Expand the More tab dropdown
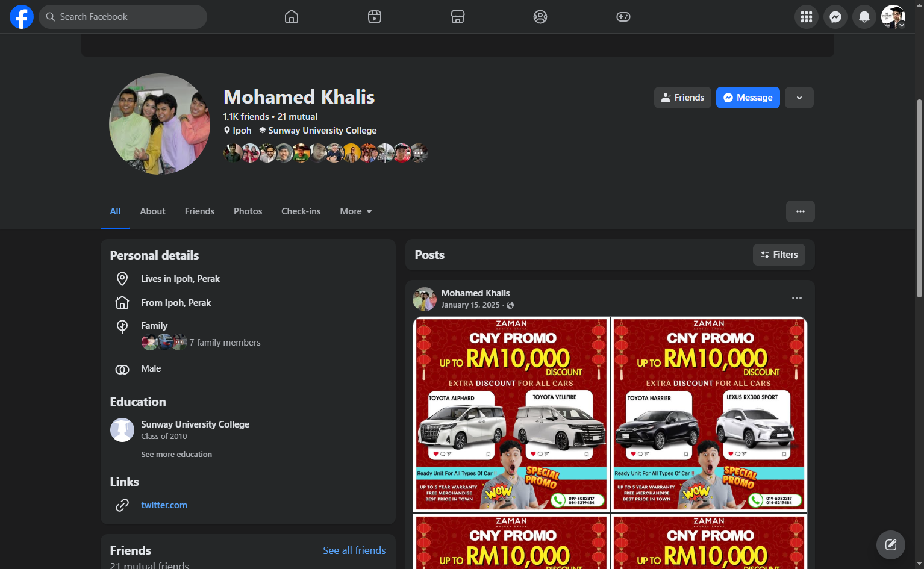 coord(356,211)
